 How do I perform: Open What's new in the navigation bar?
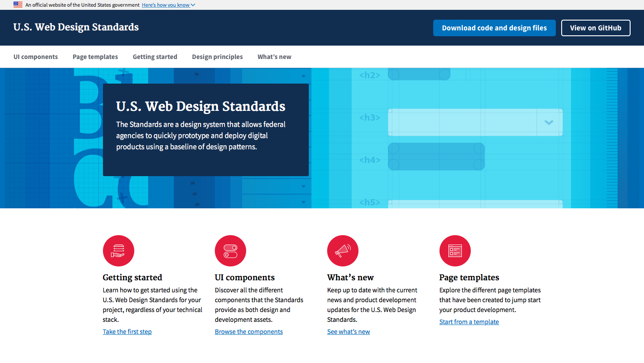(274, 57)
